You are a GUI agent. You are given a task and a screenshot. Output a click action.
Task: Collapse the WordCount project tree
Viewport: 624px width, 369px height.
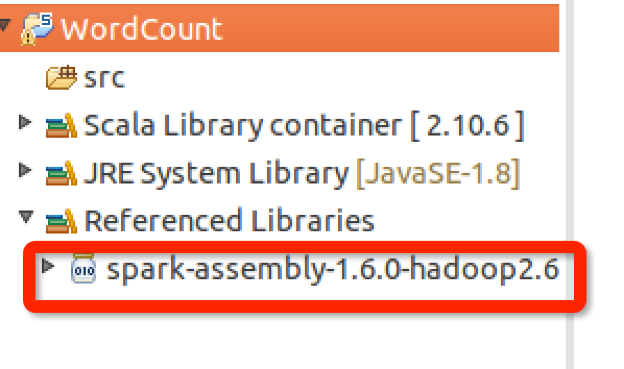(x=5, y=25)
